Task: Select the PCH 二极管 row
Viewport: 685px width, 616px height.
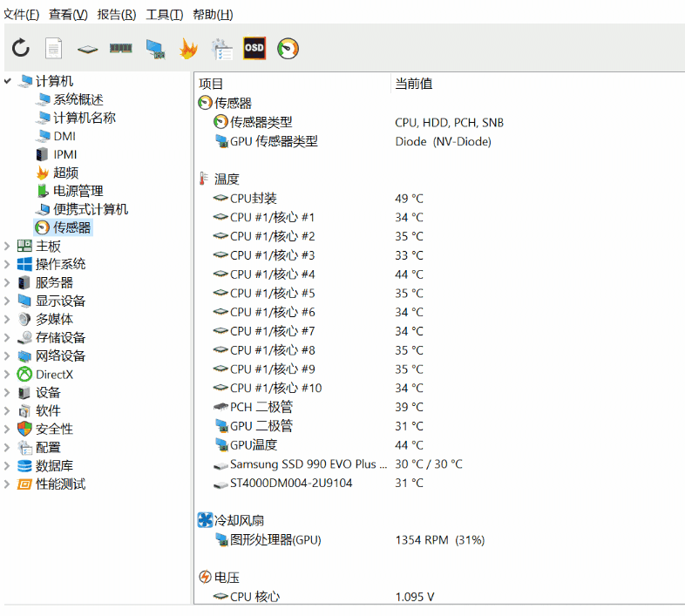Action: tap(438, 407)
